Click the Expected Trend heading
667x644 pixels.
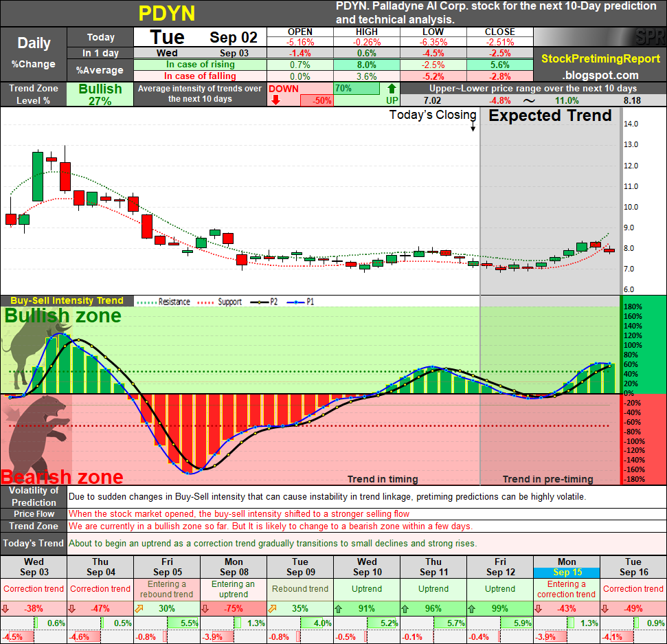pyautogui.click(x=550, y=115)
